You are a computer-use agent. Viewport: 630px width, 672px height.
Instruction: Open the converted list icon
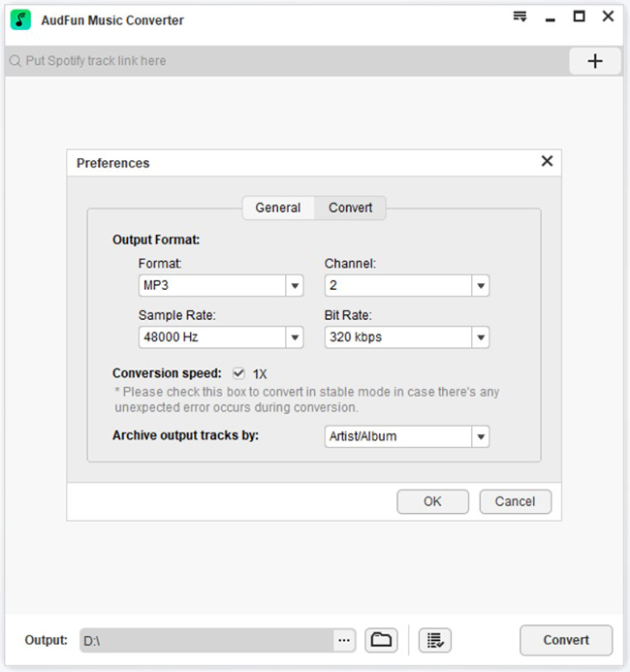pyautogui.click(x=435, y=640)
